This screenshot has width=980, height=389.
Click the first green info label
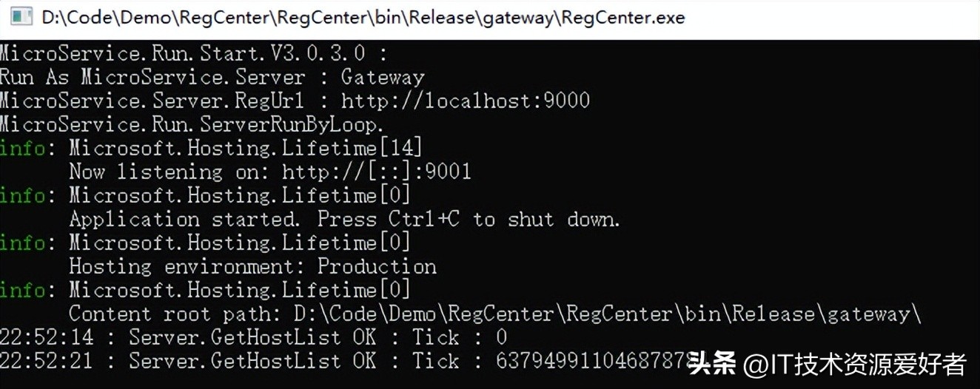coord(22,148)
